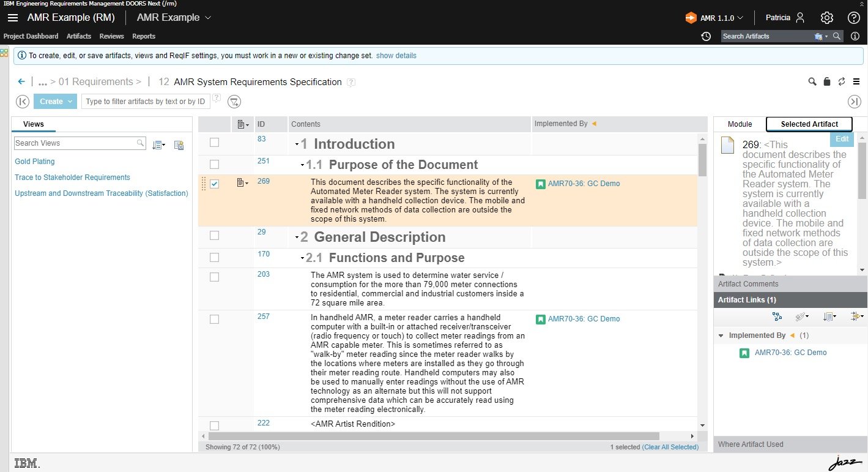Collapse the Implemented By links section
This screenshot has width=868, height=472.
coord(720,335)
